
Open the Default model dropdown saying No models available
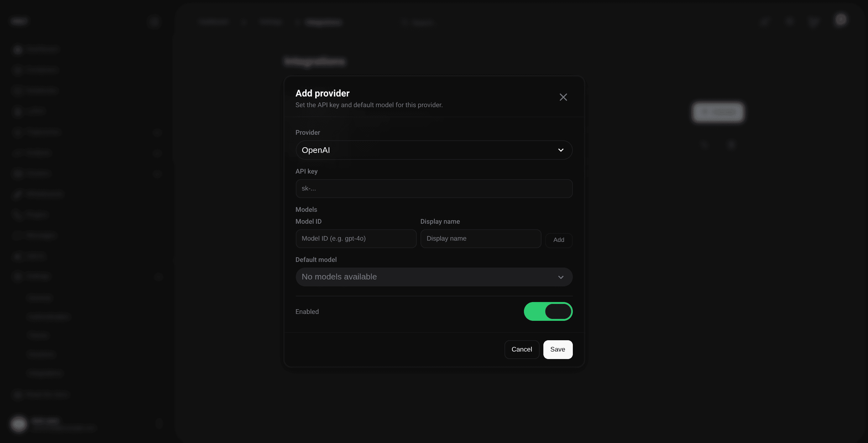(x=434, y=277)
